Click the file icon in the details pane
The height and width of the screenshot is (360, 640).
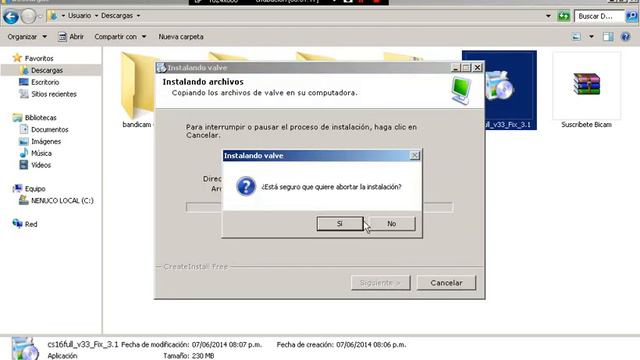pyautogui.click(x=24, y=348)
